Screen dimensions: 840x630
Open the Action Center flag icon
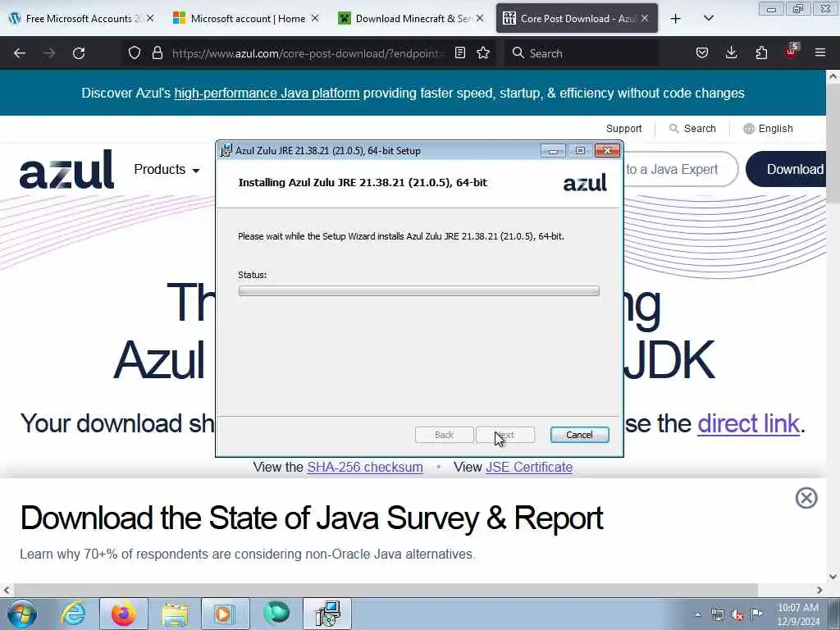point(756,614)
